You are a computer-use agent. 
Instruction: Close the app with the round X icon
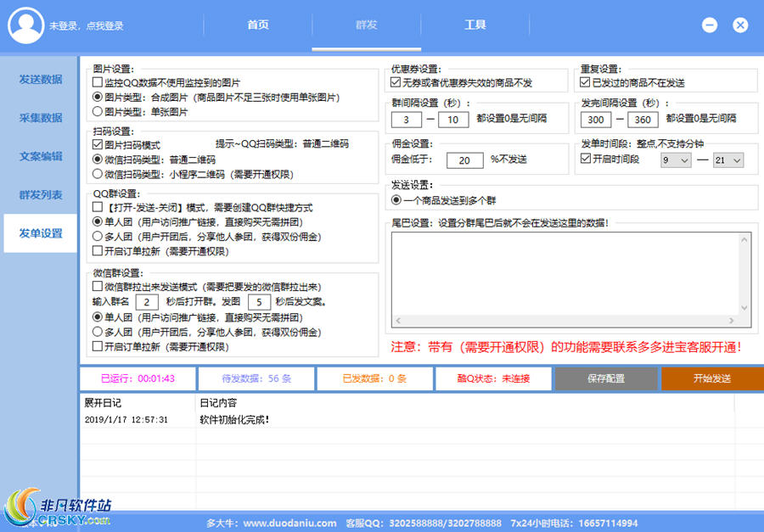[x=740, y=25]
